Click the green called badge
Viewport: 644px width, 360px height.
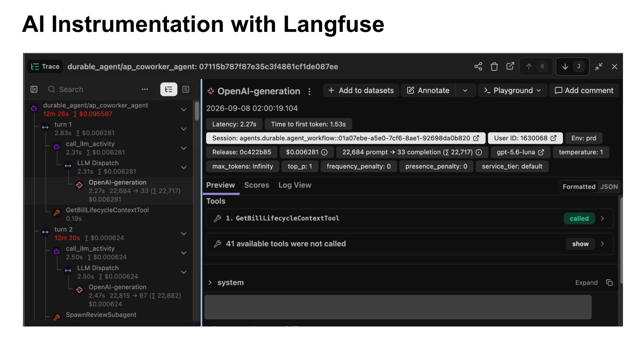[x=579, y=219]
